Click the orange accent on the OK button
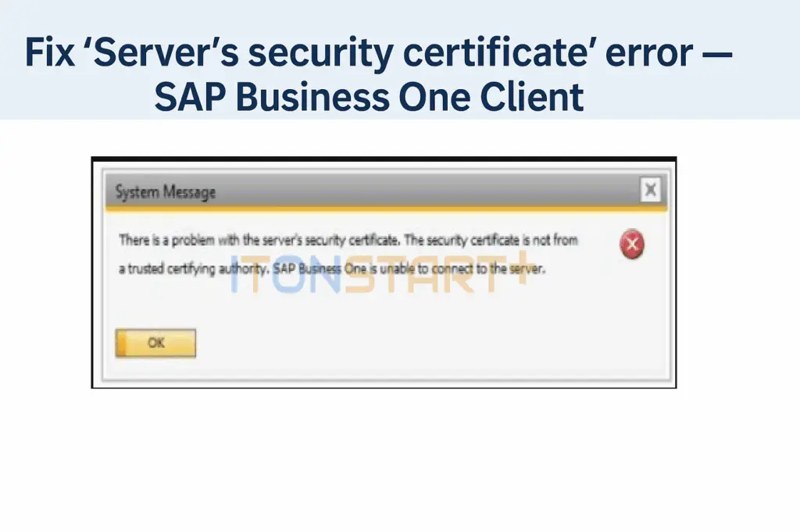This screenshot has height=532, width=800. (121, 343)
